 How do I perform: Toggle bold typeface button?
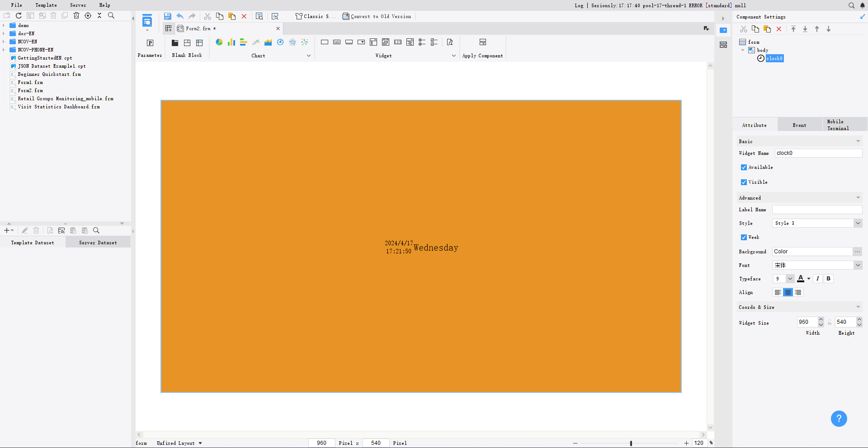point(829,279)
